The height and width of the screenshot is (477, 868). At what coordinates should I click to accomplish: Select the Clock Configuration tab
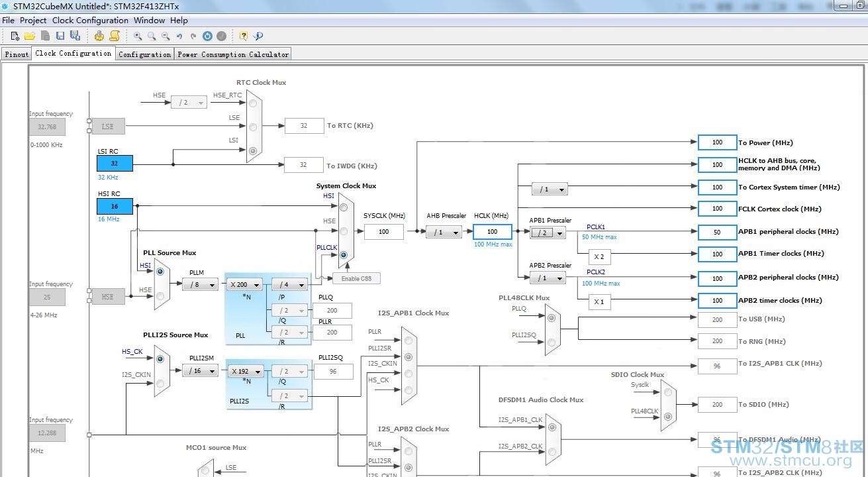coord(73,53)
